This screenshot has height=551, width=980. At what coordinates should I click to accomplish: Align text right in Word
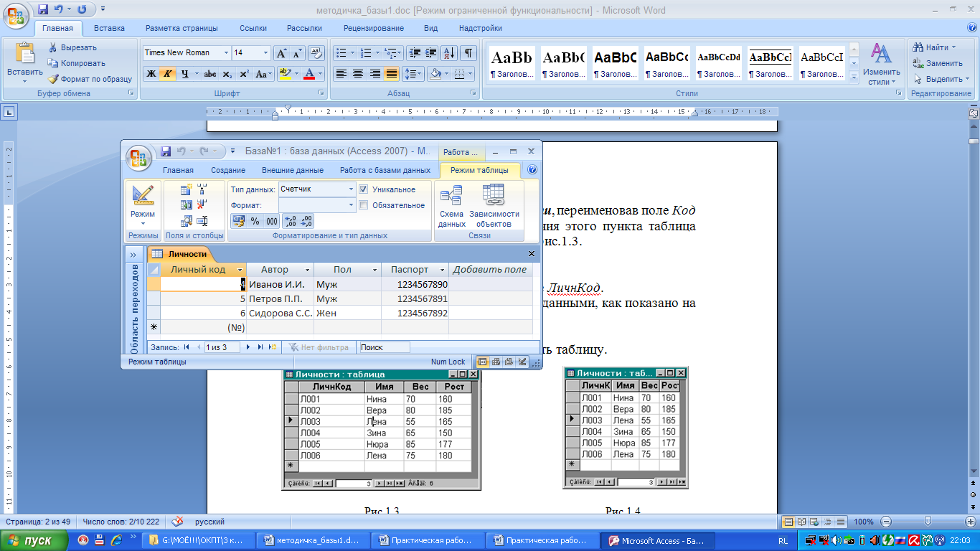tap(374, 74)
